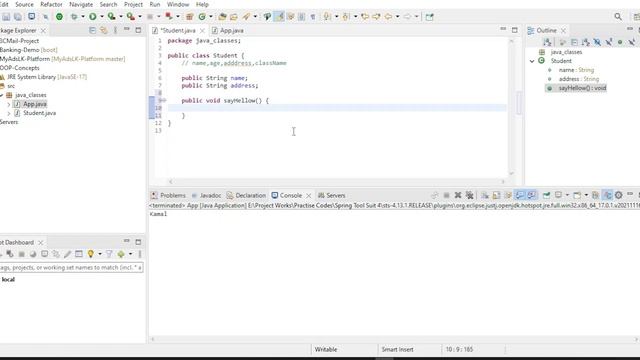Click the Open Type folder icon
Screen dimensions: 640x360
tap(222, 17)
